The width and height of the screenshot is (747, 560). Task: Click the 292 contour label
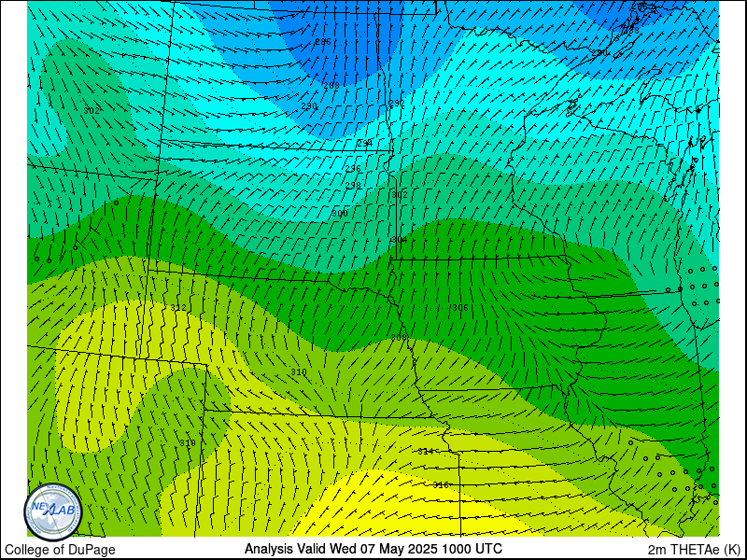[x=396, y=104]
